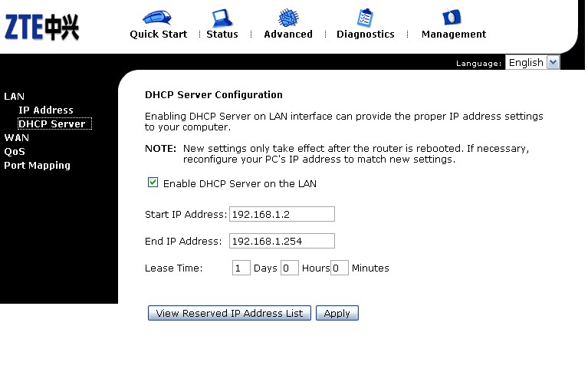Click the Quick Start car icon
This screenshot has height=372, width=588.
pos(157,17)
